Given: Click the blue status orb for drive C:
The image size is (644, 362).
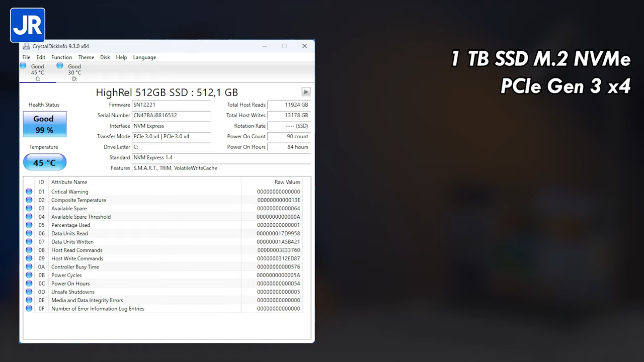Looking at the screenshot, I should click(x=23, y=66).
